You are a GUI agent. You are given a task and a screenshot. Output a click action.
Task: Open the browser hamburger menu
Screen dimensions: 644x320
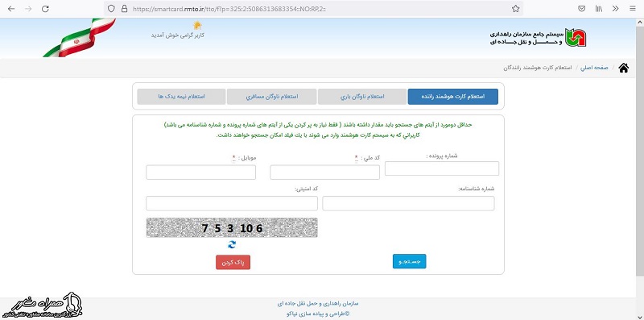[x=632, y=9]
